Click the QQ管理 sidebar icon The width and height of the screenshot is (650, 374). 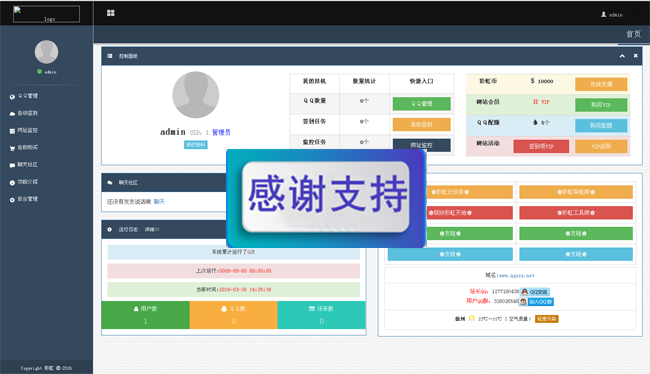click(x=12, y=97)
